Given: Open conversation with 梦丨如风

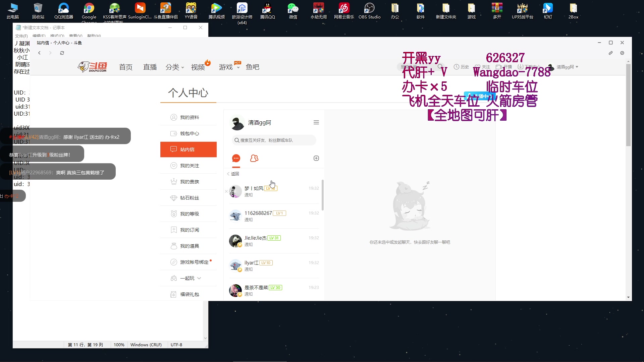Looking at the screenshot, I should 274,191.
